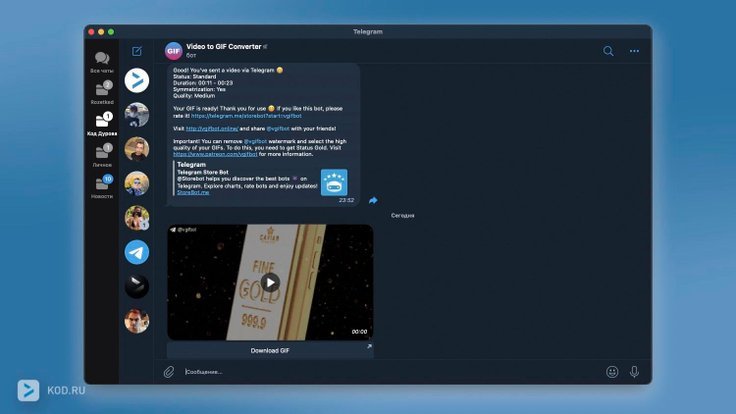Viewport: 736px width, 414px height.
Task: Focus the message input field
Action: [392, 372]
